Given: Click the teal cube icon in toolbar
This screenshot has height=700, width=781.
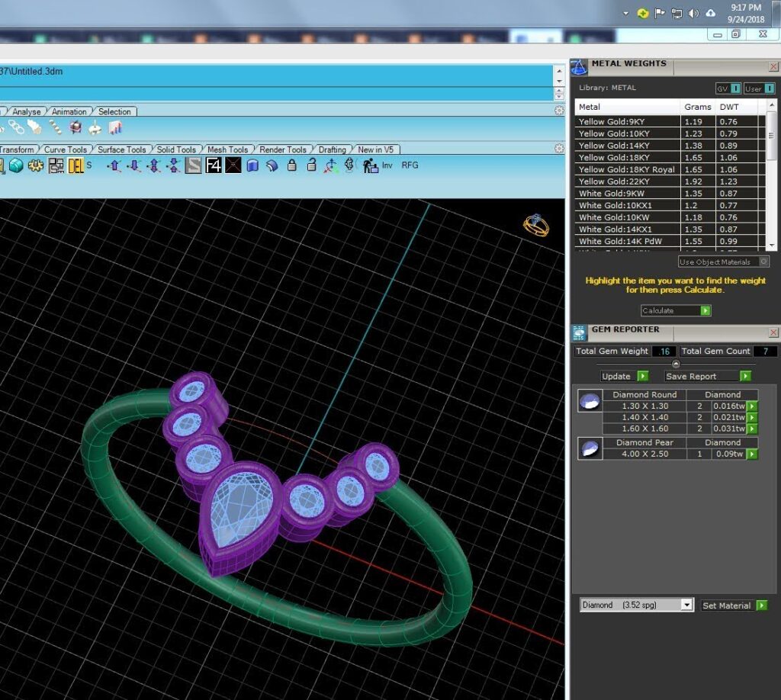Looking at the screenshot, I should [x=16, y=165].
